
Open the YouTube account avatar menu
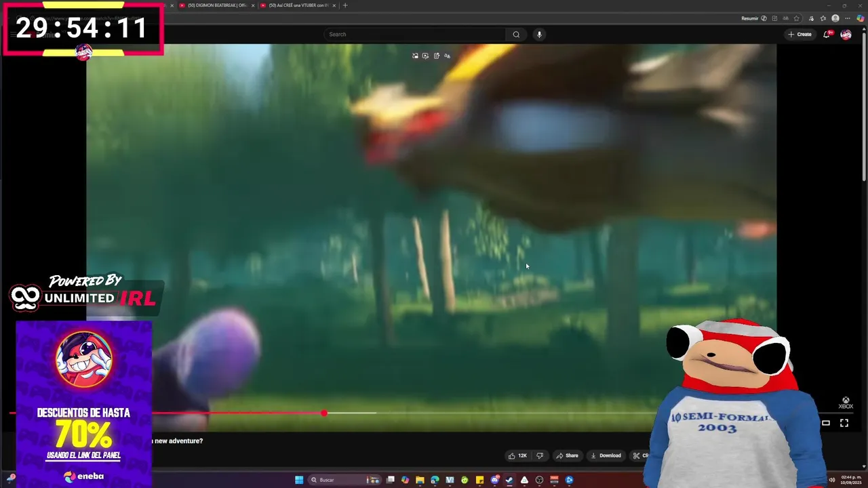846,35
